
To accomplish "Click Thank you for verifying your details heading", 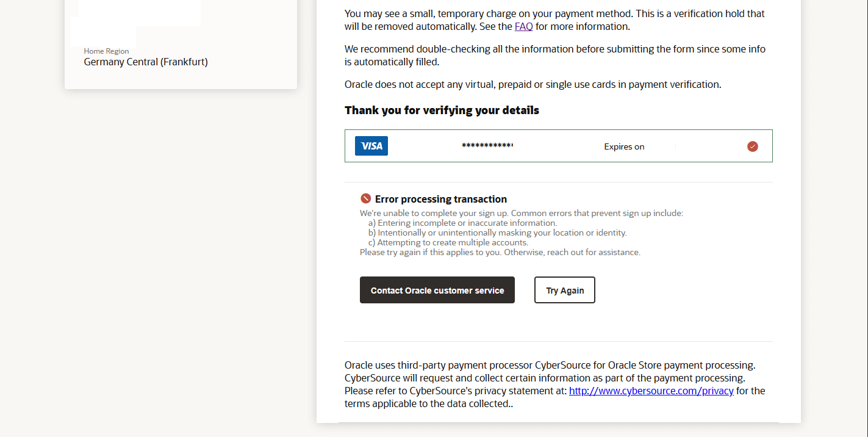I will 442,110.
